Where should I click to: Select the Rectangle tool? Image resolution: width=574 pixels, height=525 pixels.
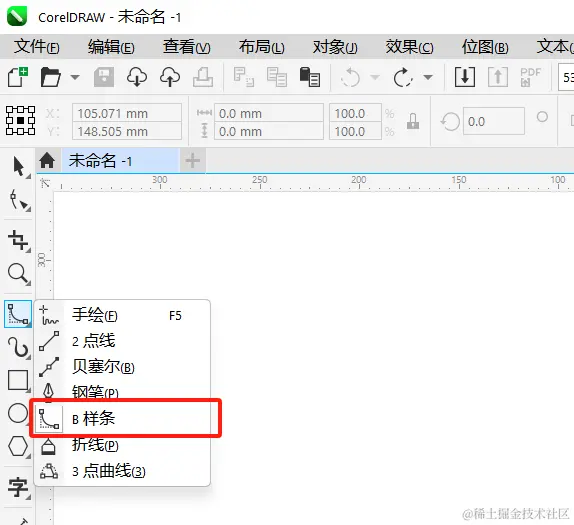[x=18, y=380]
